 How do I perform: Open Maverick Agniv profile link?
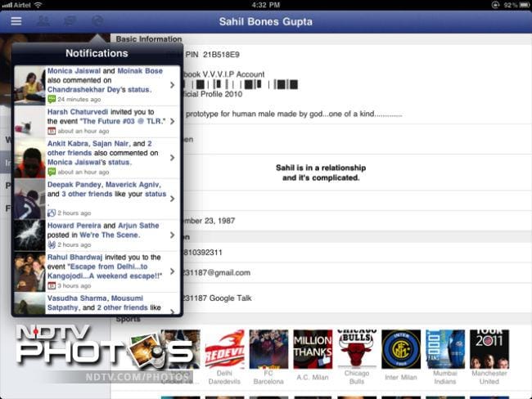click(x=133, y=185)
